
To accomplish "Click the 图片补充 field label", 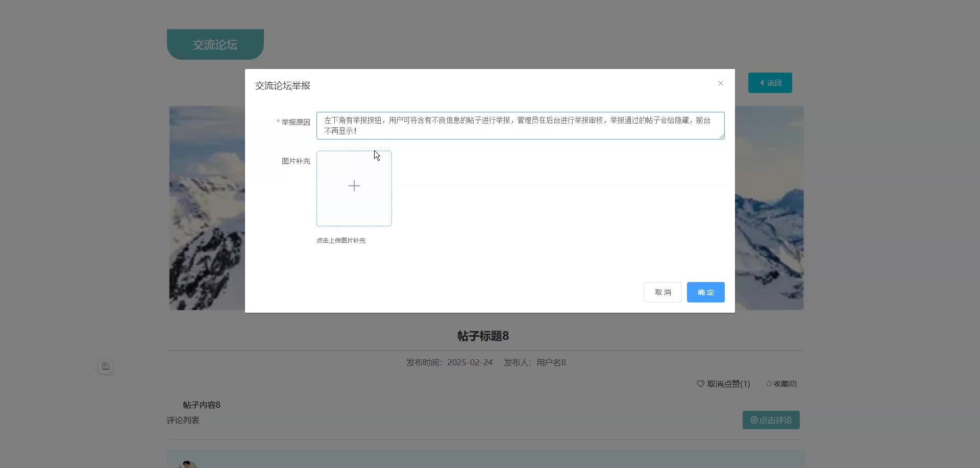I will point(296,161).
